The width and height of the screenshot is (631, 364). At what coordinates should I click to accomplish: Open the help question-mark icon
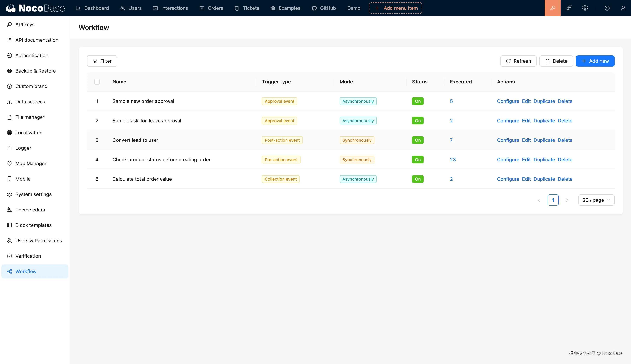607,8
